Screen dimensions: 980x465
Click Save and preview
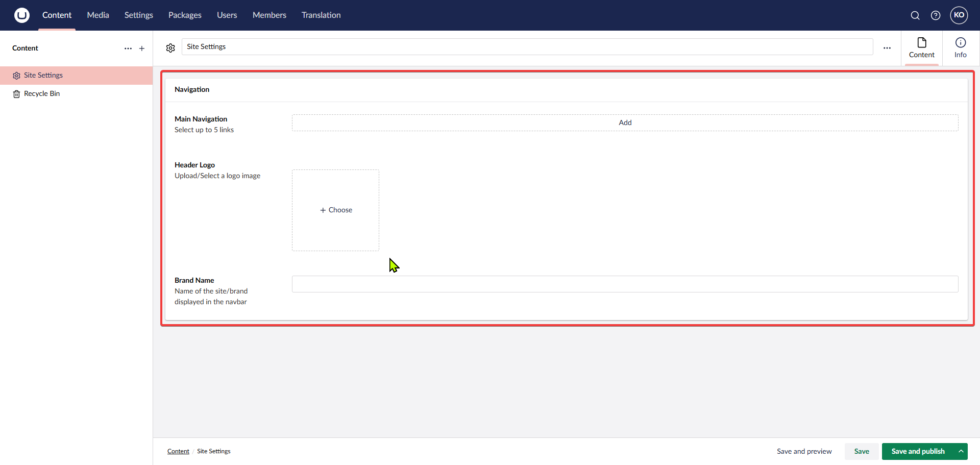pos(804,451)
